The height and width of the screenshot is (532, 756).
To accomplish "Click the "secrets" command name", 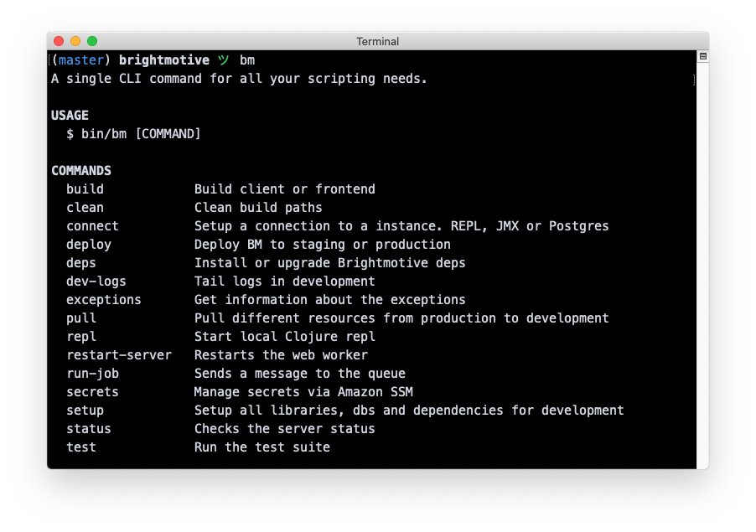I will pyautogui.click(x=92, y=392).
